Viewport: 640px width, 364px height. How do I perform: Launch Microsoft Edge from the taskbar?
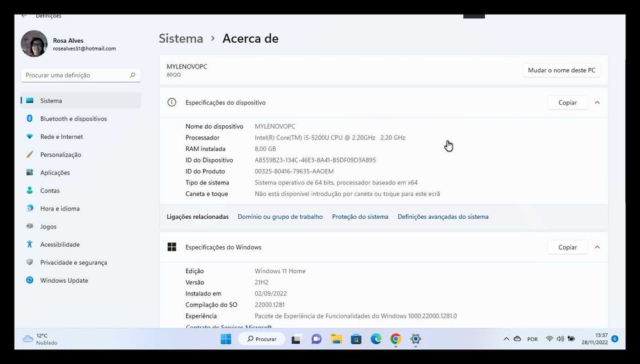click(x=376, y=338)
